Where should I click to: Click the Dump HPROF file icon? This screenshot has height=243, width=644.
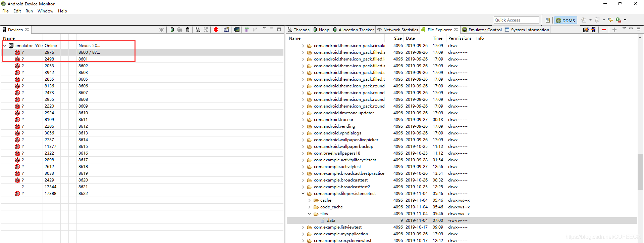180,30
